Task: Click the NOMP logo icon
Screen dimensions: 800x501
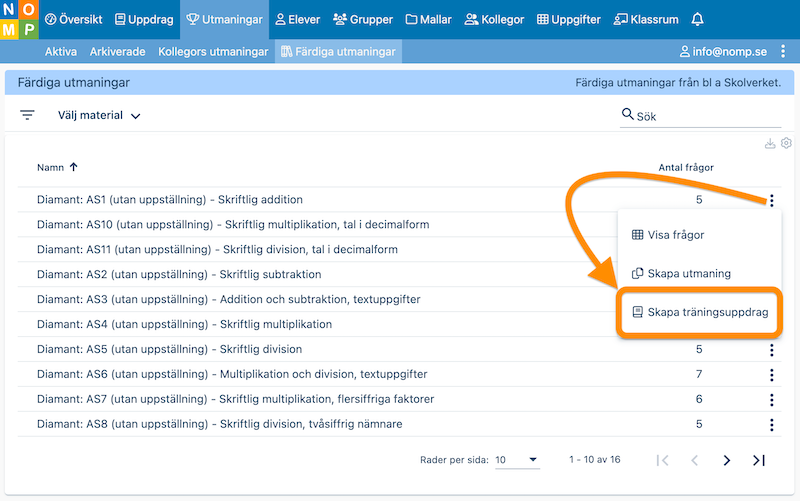Action: pos(19,19)
